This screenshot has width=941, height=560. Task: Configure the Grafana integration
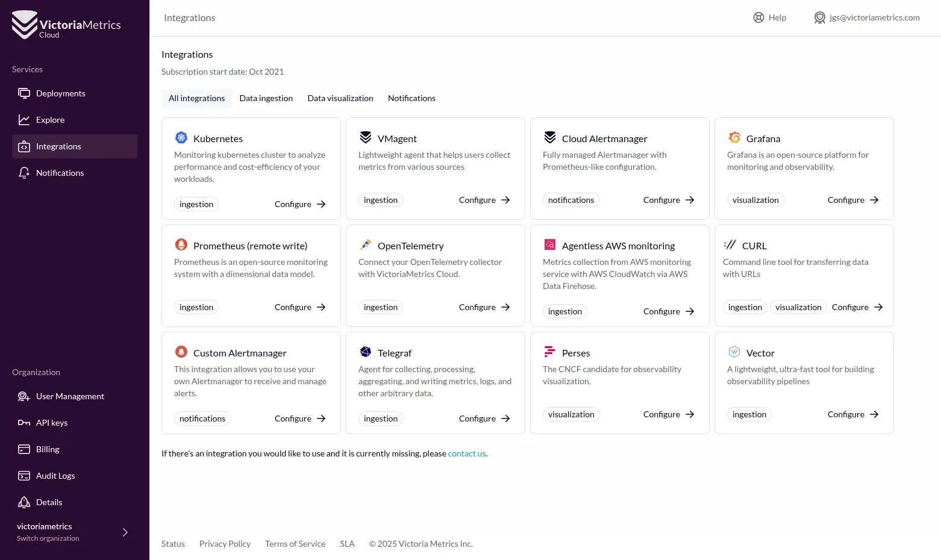click(853, 200)
